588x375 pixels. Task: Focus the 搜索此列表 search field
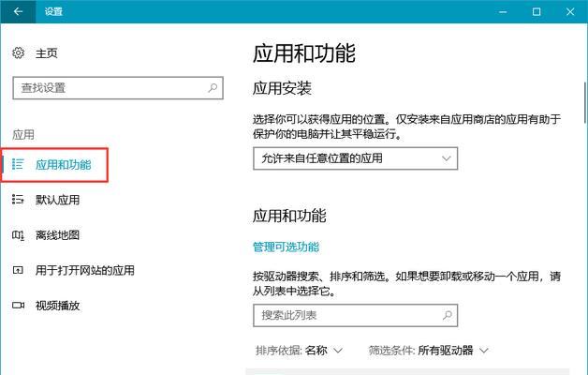(356, 315)
